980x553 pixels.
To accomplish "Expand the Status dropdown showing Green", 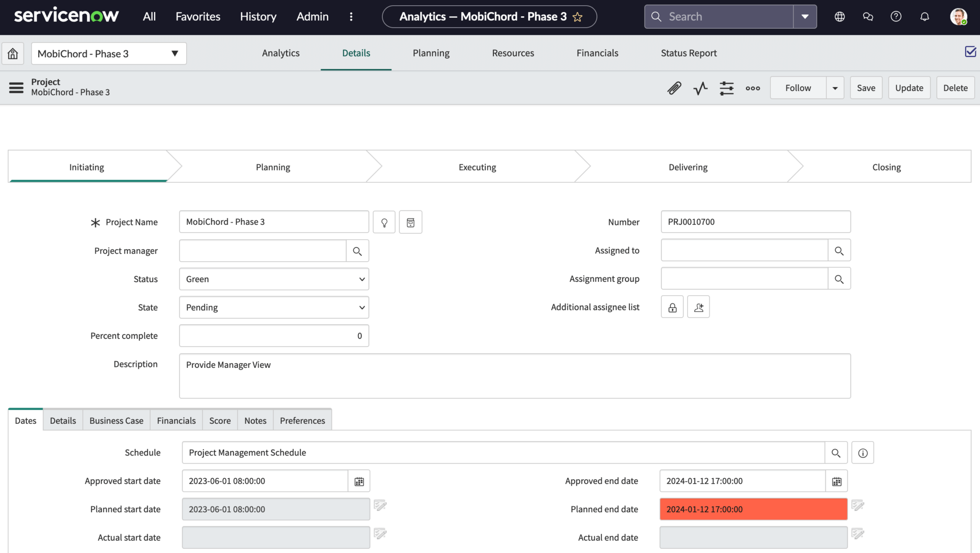I will tap(274, 279).
